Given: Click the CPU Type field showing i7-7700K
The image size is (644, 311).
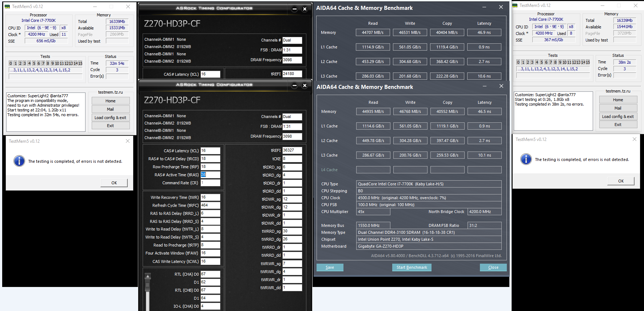Looking at the screenshot, I should click(429, 184).
